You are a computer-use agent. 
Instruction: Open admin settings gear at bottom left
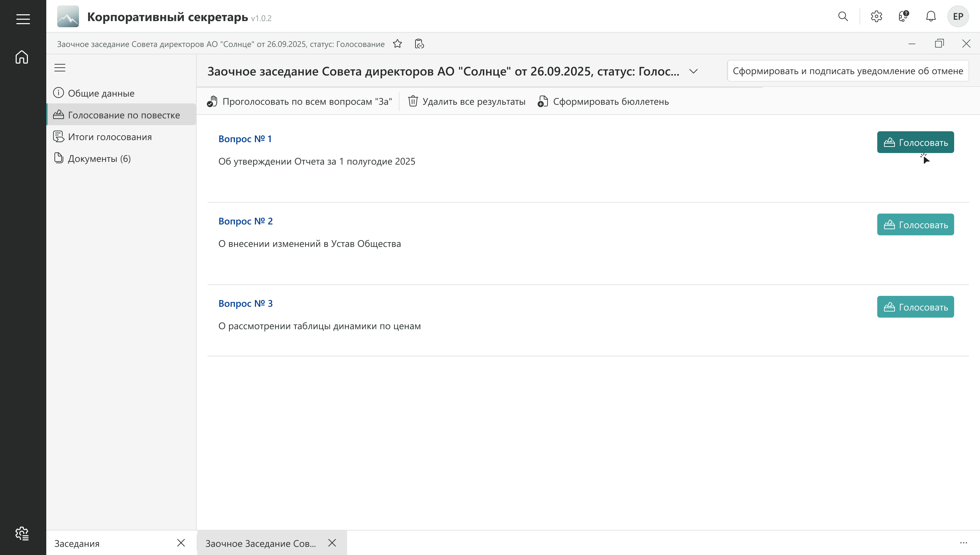point(22,533)
